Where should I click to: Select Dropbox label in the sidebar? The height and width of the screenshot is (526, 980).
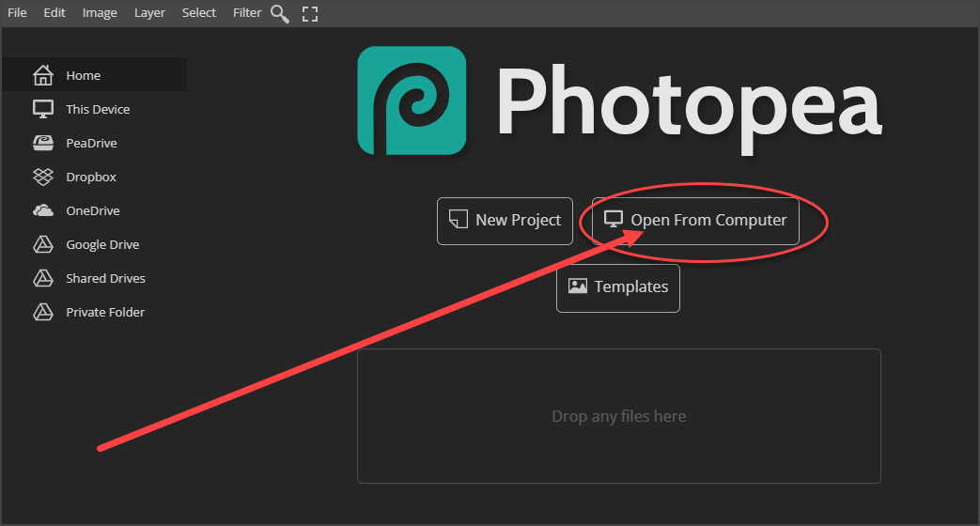point(91,177)
